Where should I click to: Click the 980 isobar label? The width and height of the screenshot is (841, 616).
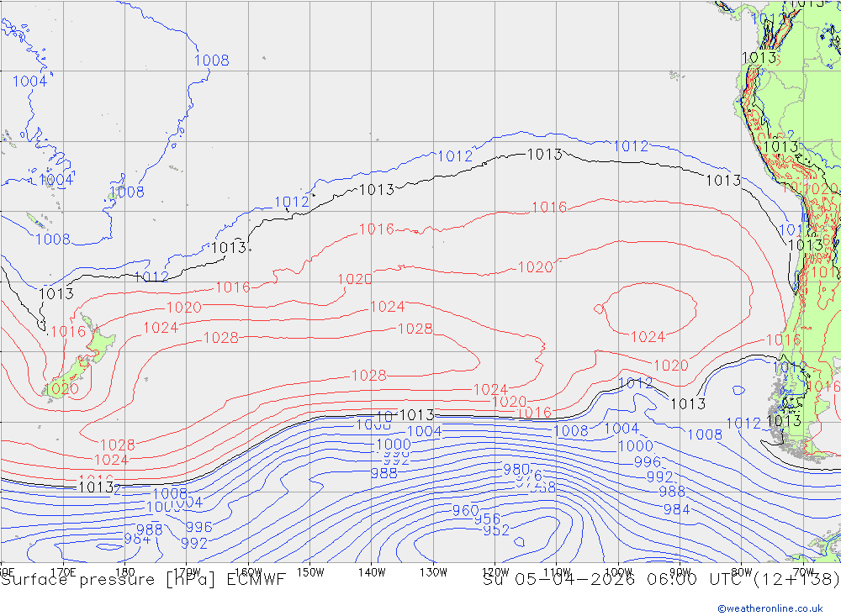pos(516,470)
